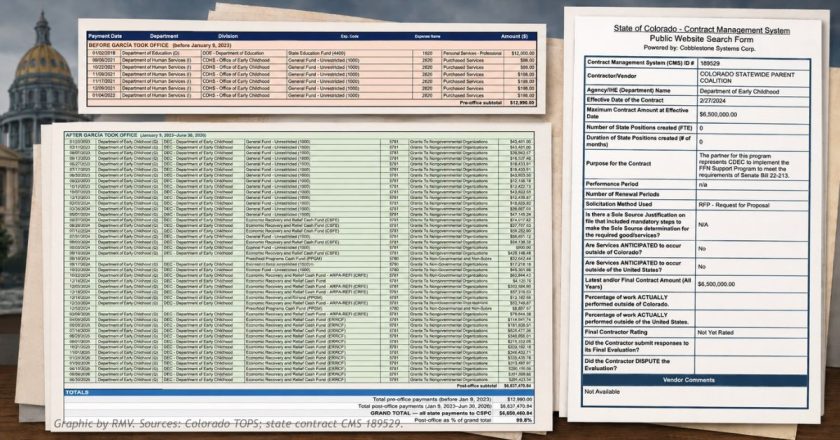The height and width of the screenshot is (440, 840).
Task: Click 'Powered by: Cobblestone Systems Corp.' line
Action: click(x=700, y=48)
